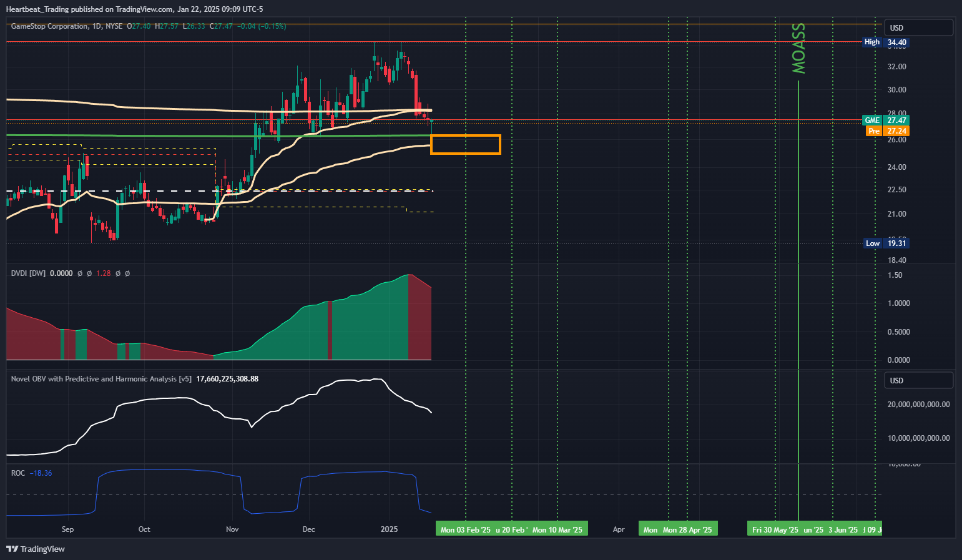Viewport: 962px width, 560px height.
Task: Click the Dec label on the time axis
Action: (308, 529)
